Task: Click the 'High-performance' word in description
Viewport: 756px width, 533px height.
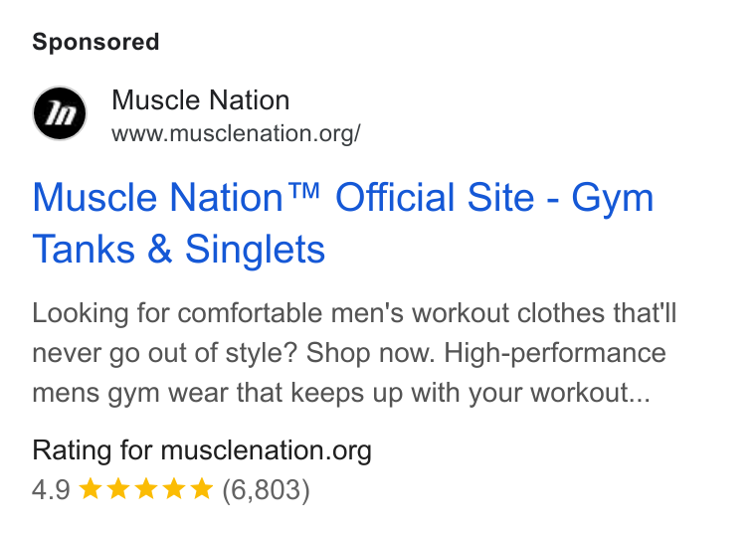Action: point(555,353)
